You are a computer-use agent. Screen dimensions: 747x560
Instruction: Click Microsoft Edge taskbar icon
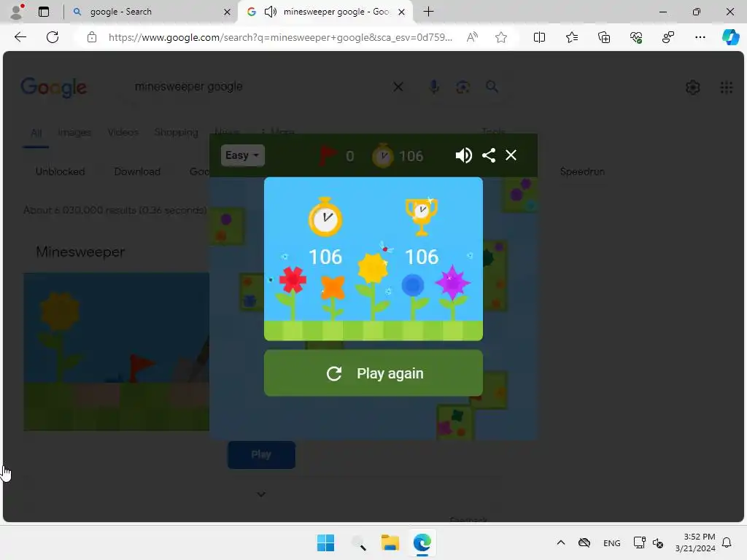[422, 542]
